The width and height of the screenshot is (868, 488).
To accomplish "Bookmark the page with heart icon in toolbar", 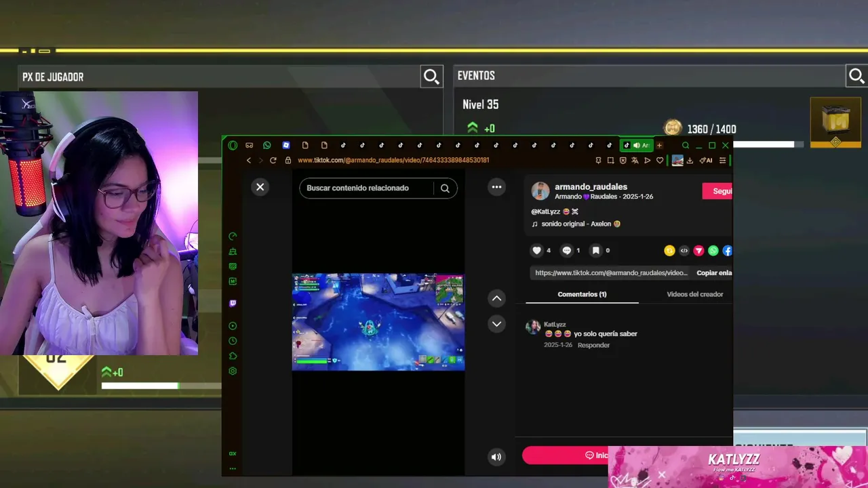I will click(659, 161).
